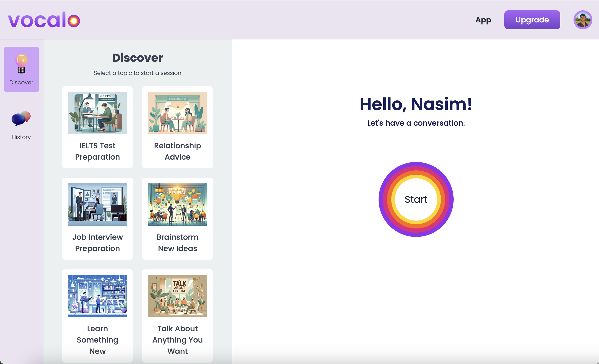Viewport: 599px width, 364px height.
Task: Select the Relationship Advice illustration
Action: tap(177, 113)
